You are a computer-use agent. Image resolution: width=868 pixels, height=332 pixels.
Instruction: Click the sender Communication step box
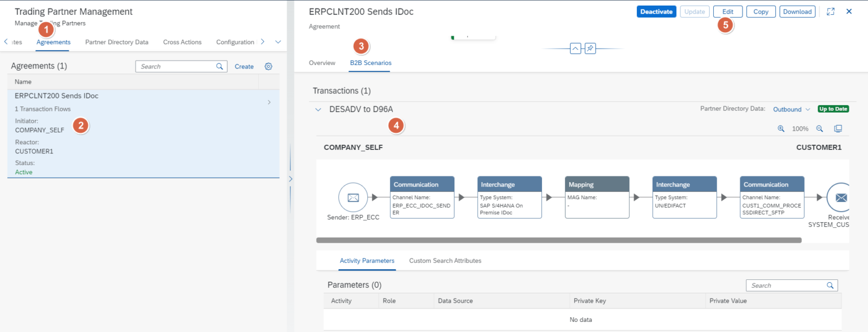(422, 197)
